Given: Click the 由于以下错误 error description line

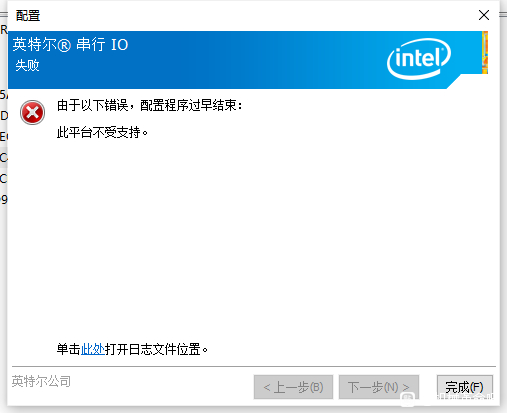Looking at the screenshot, I should (150, 105).
